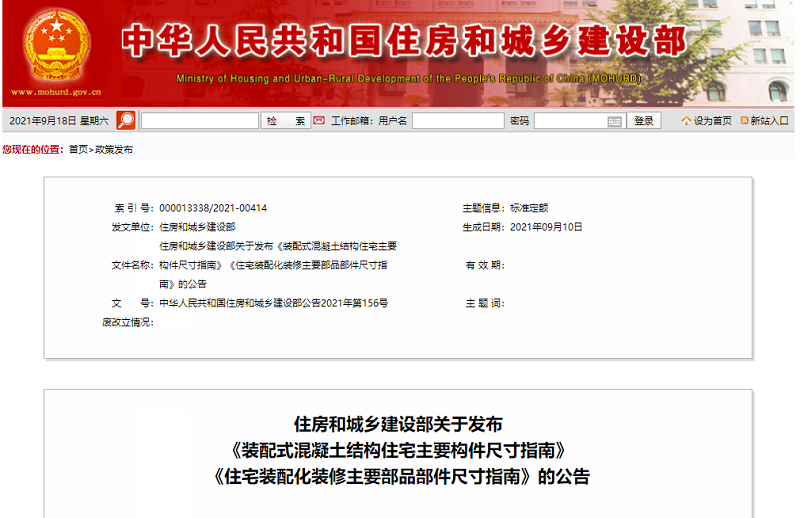The image size is (800, 518).
Task: Click the RSS icon beside 新站入口
Action: (x=744, y=120)
